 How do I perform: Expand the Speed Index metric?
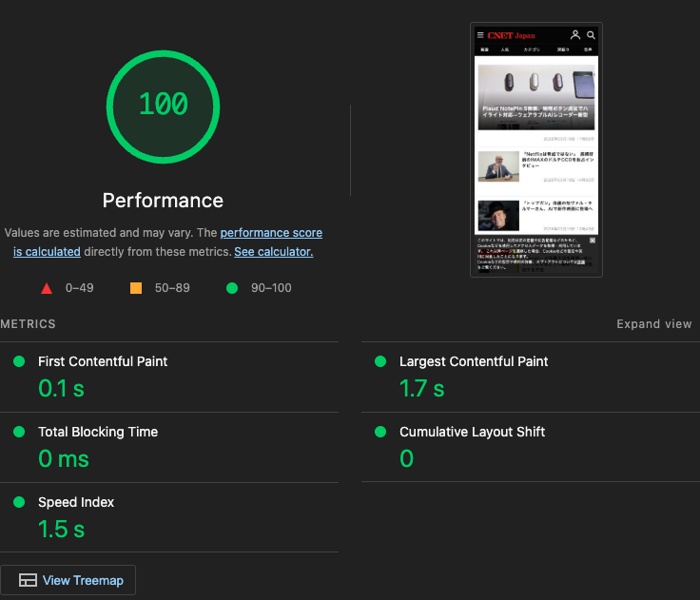tap(76, 502)
